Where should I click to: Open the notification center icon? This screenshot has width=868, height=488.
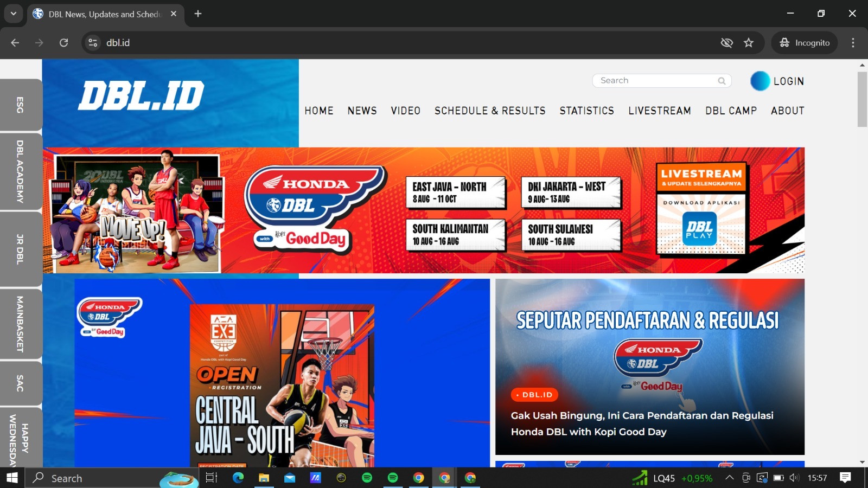tap(845, 478)
